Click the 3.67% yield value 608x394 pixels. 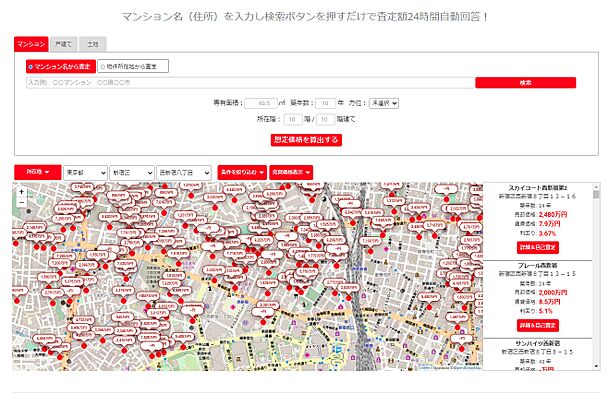[x=547, y=233]
